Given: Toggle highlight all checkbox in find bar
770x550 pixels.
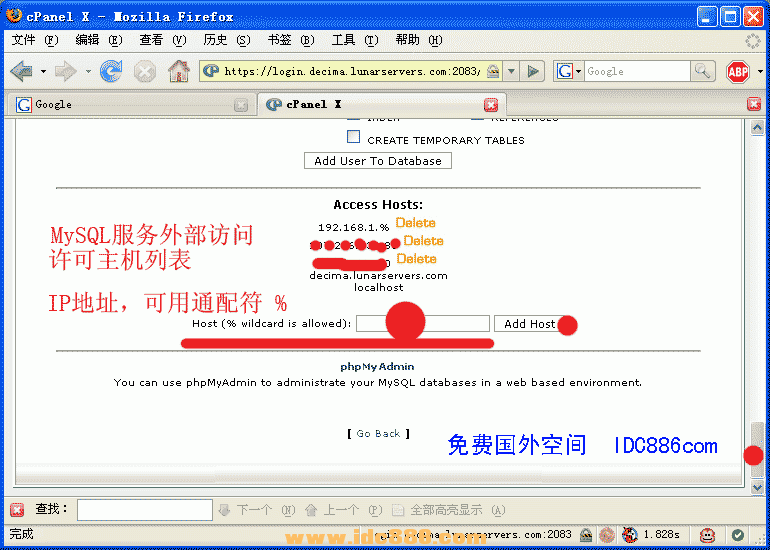Looking at the screenshot, I should click(398, 510).
